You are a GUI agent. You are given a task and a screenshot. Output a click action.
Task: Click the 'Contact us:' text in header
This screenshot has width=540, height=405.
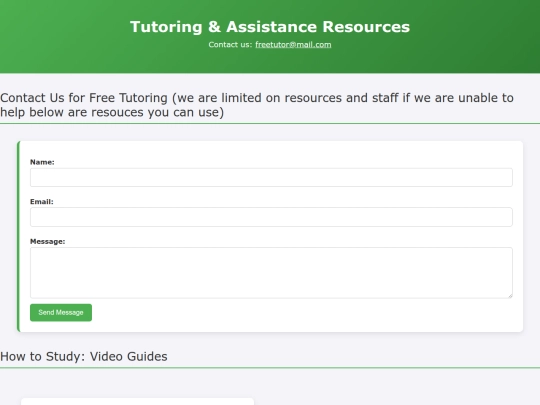tap(230, 45)
